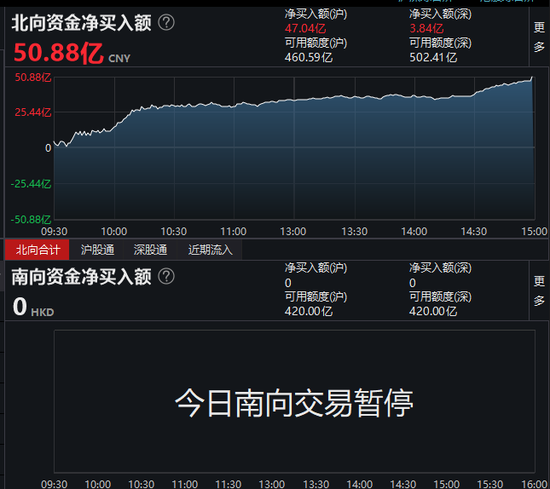Click the southbound 0 HKD value
This screenshot has width=550, height=489.
33,307
